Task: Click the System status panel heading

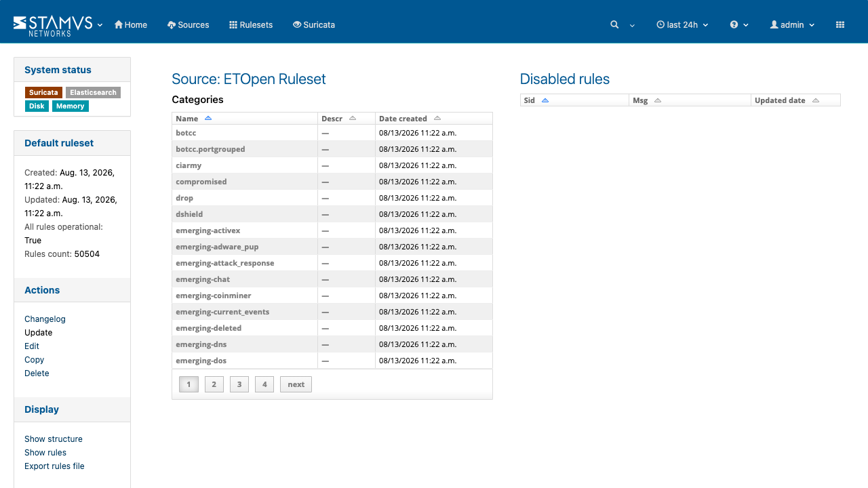Action: point(58,70)
